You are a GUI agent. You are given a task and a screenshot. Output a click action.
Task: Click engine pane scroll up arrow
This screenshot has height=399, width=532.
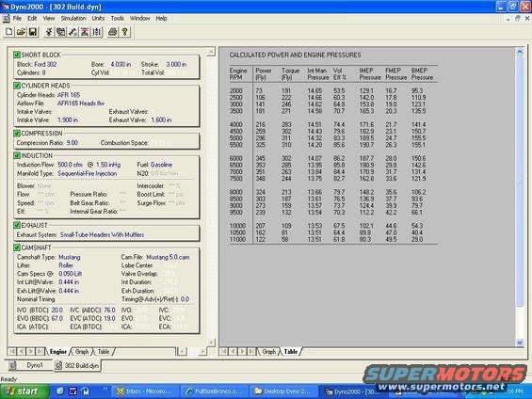[x=211, y=52]
